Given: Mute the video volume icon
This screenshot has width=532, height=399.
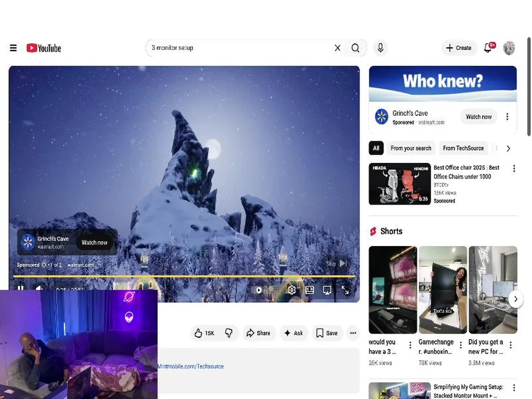Looking at the screenshot, I should [x=39, y=288].
